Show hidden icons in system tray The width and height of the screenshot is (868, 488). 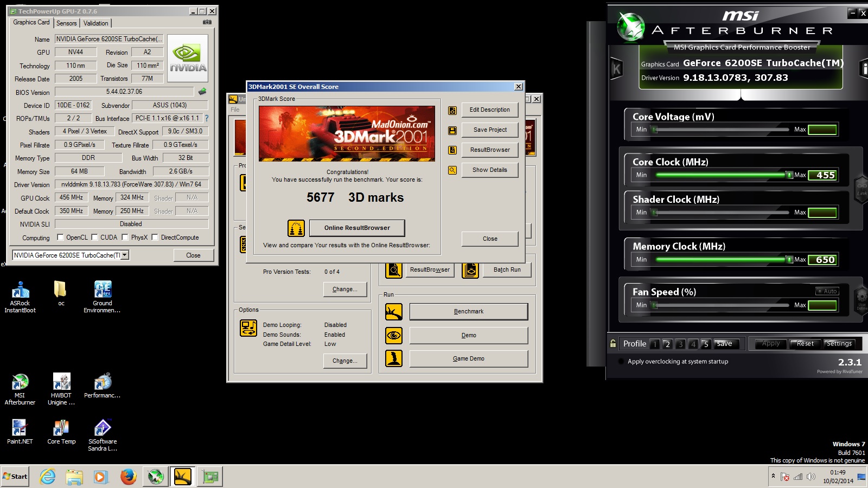773,476
